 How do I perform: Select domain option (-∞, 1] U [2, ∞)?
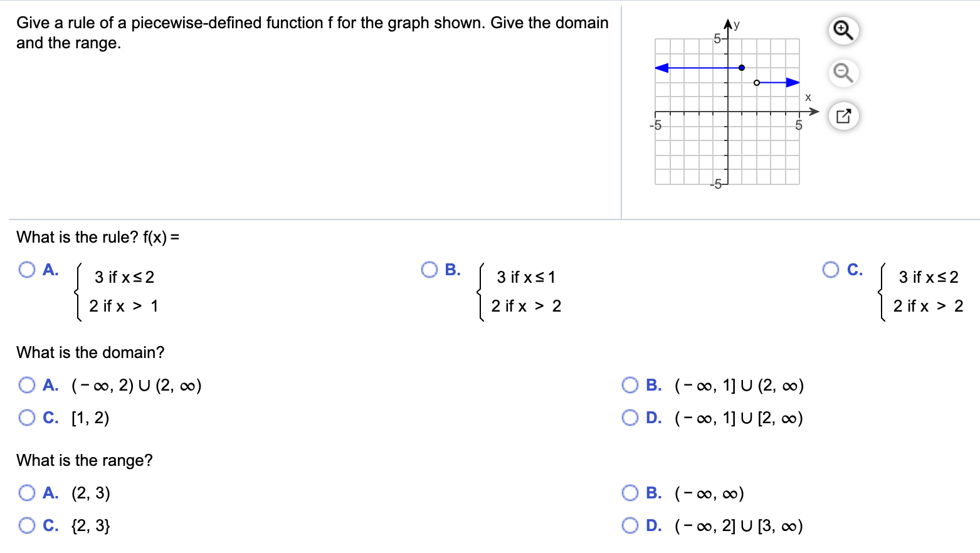click(630, 418)
